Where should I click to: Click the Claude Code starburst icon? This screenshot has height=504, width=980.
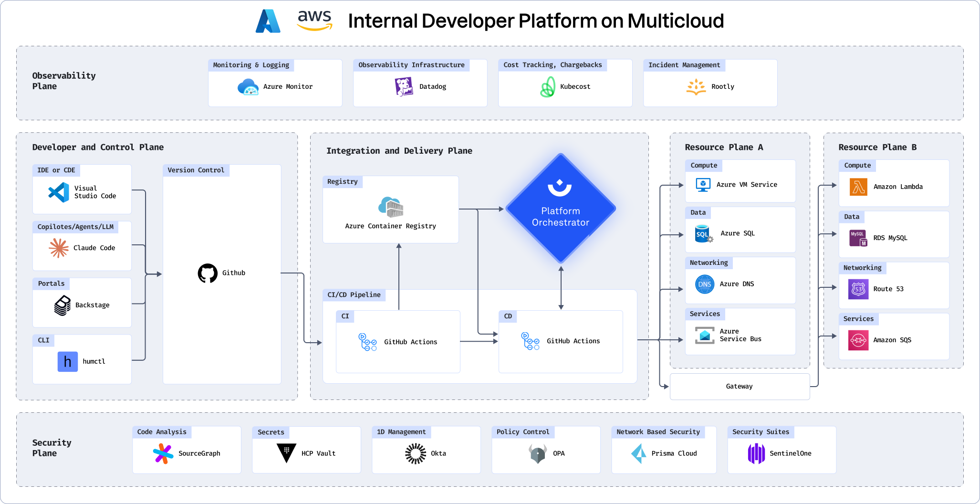(x=59, y=248)
